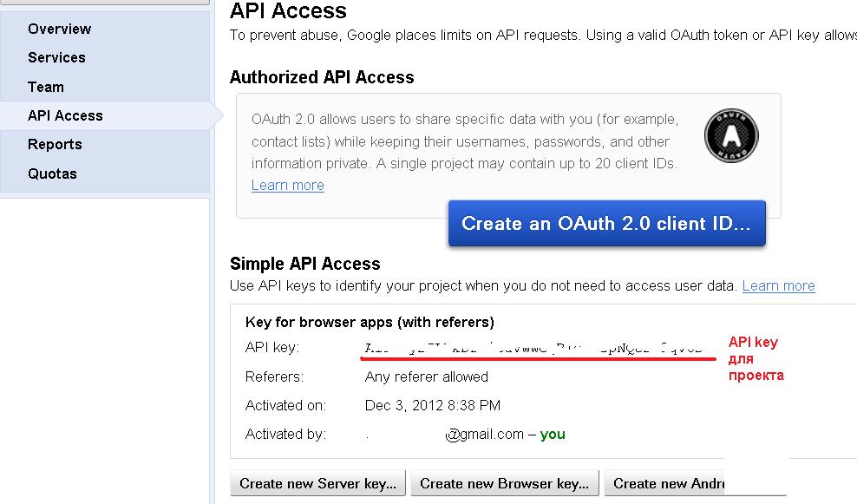
Task: Click Create new Browser key button
Action: click(504, 483)
